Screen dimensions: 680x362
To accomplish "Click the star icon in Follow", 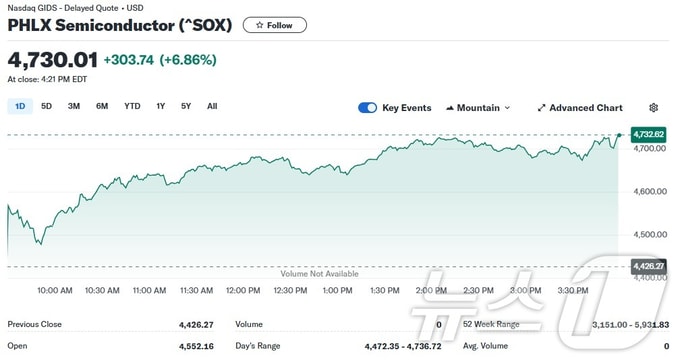I will click(259, 25).
